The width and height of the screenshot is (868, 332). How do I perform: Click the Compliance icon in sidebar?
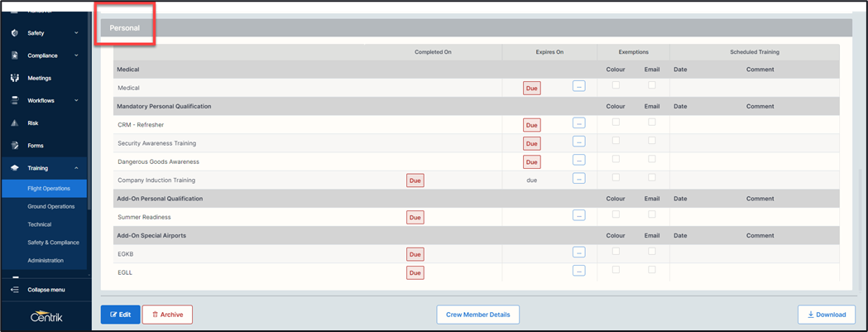click(x=15, y=55)
